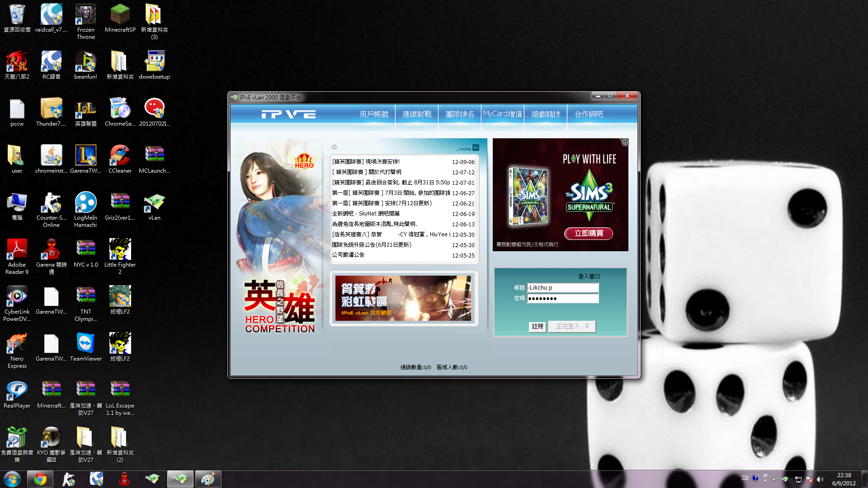Click the 註冊 register button
This screenshot has width=868, height=488.
click(538, 326)
